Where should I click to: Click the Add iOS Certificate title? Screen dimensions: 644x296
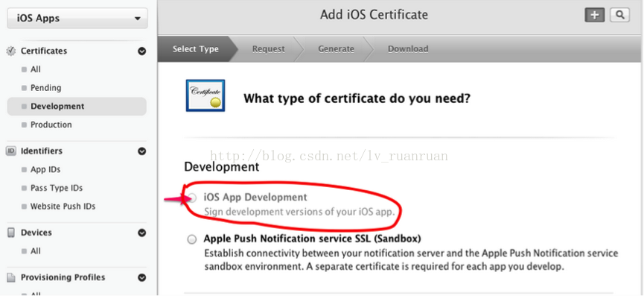pos(374,15)
